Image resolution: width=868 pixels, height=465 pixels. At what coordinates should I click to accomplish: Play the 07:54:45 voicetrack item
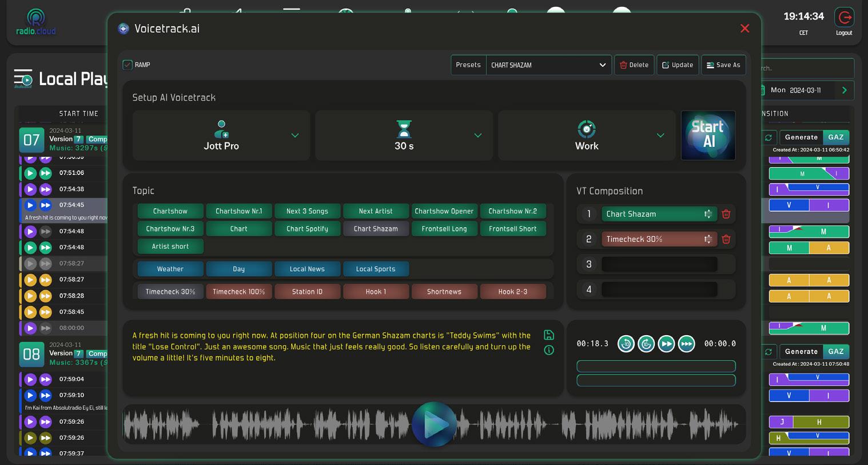[30, 205]
